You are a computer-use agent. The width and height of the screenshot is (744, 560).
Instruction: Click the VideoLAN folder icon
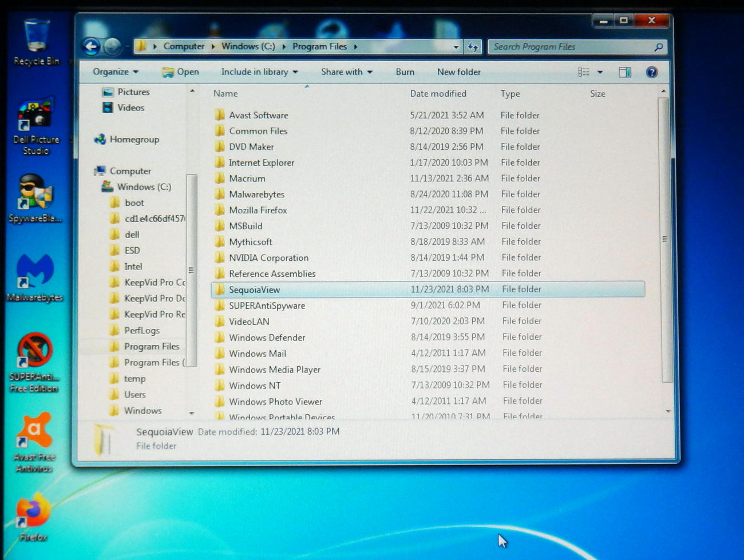click(x=220, y=321)
